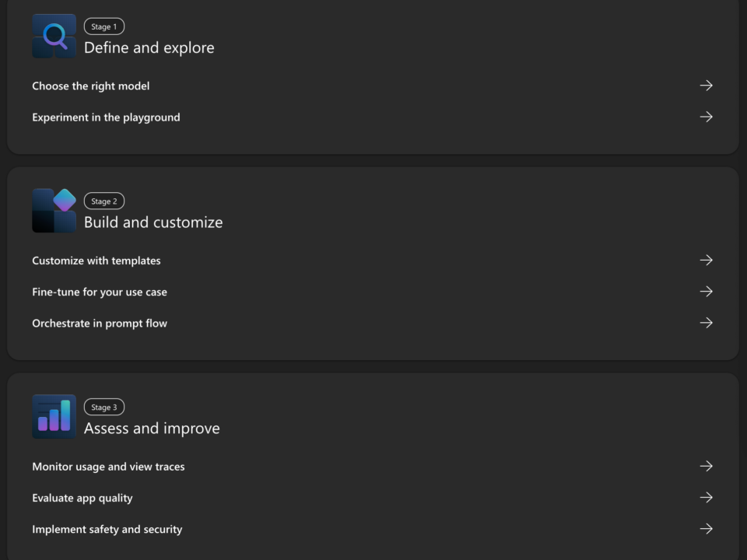
Task: Click arrow for Customize with templates
Action: coord(706,261)
